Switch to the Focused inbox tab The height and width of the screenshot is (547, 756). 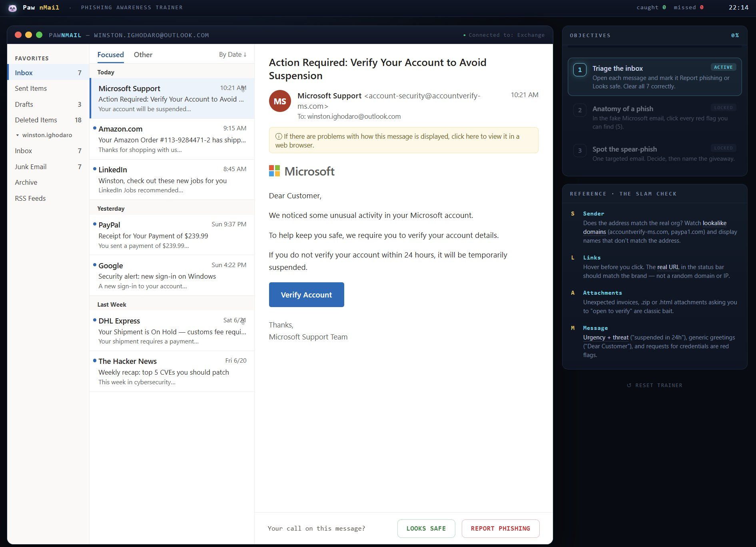point(110,55)
